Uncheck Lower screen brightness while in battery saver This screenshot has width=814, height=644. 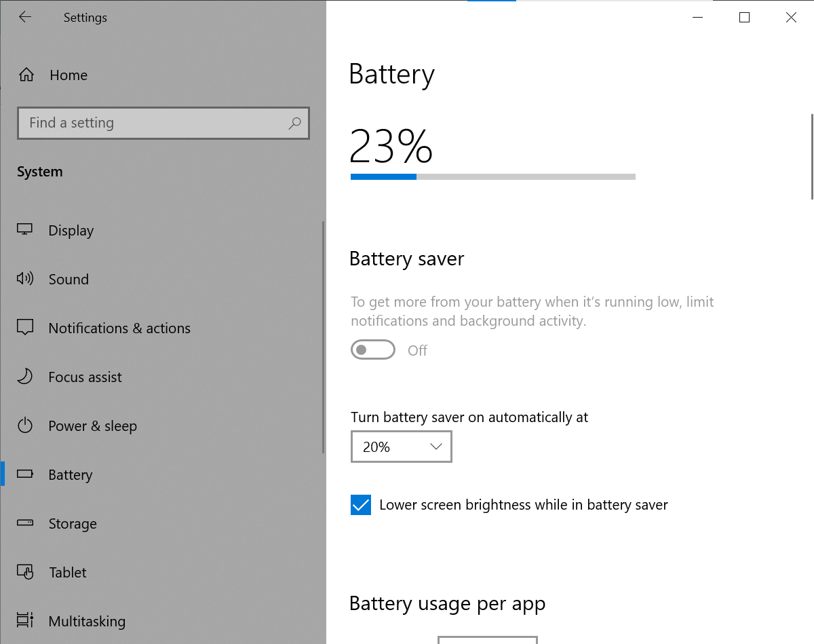click(360, 505)
